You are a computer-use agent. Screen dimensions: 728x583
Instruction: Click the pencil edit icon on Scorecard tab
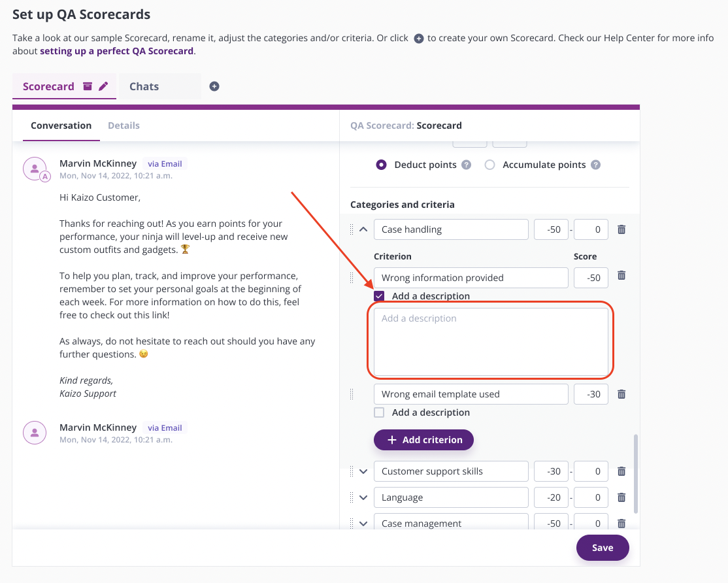[x=103, y=86]
